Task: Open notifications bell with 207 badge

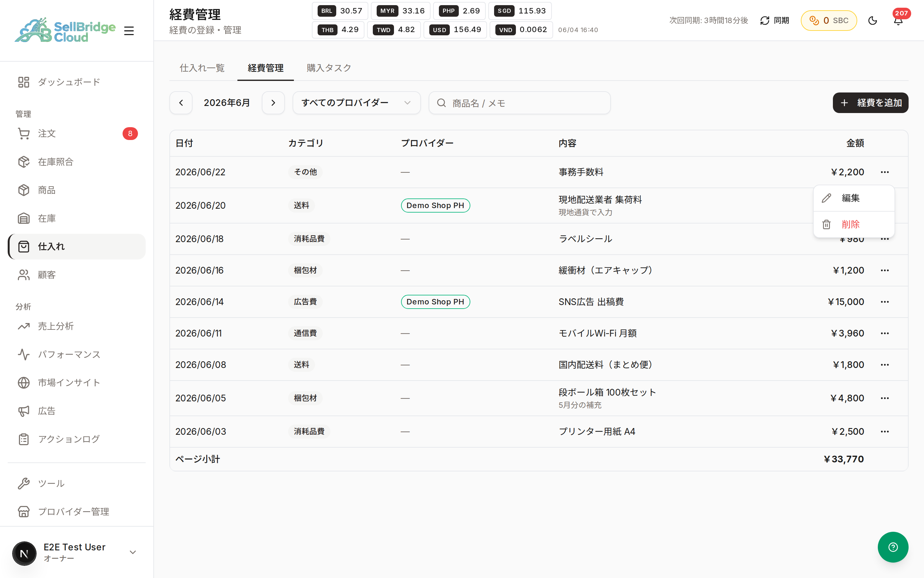Action: point(898,20)
